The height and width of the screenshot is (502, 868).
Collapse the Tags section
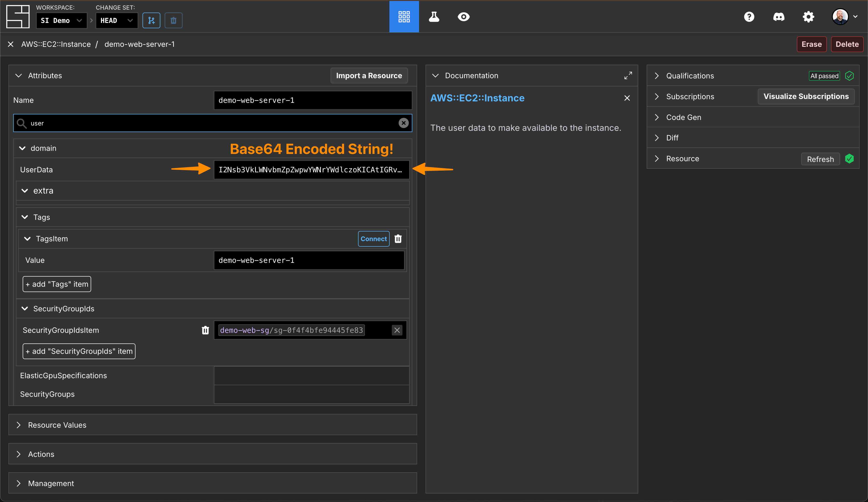25,217
